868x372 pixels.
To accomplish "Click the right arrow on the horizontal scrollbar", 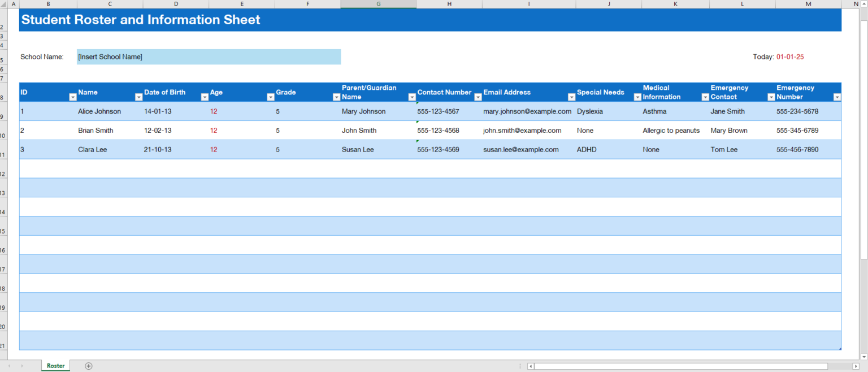I will point(855,366).
